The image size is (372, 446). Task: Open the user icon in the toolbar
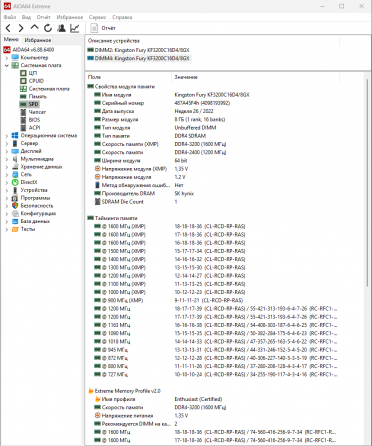point(61,28)
